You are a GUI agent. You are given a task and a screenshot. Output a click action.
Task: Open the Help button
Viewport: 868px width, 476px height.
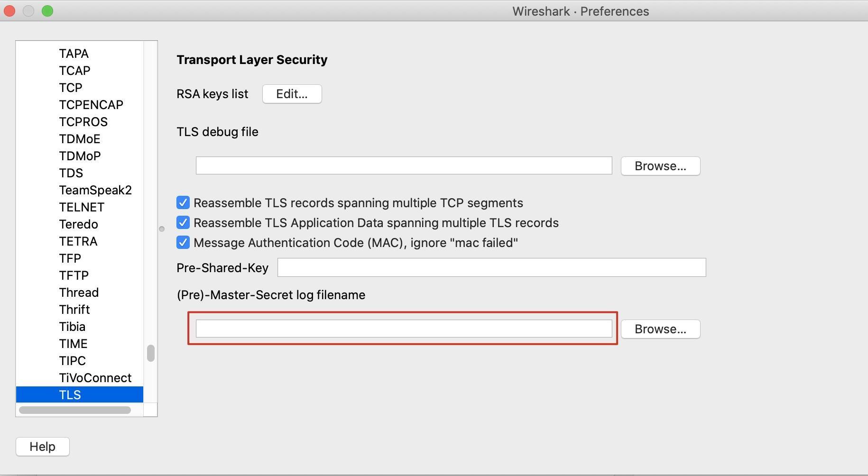(x=43, y=447)
